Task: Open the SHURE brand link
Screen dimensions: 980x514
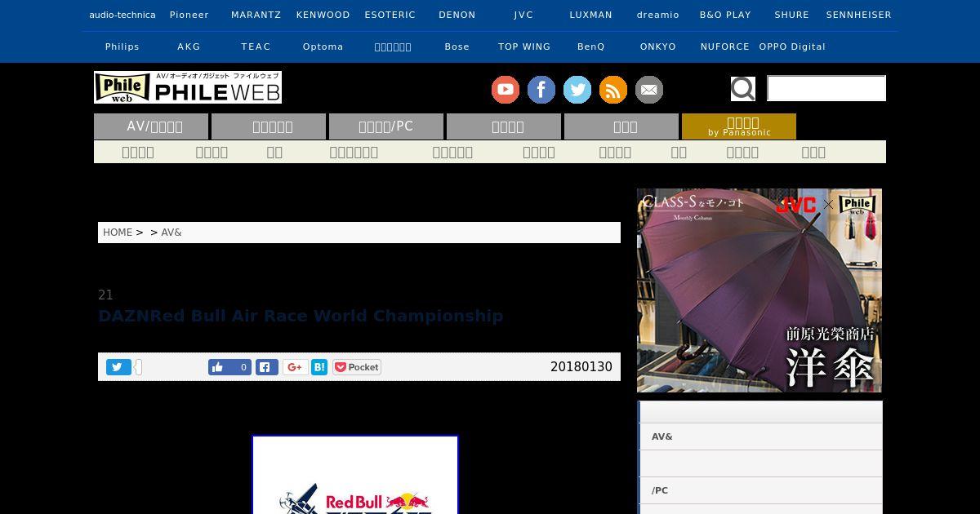Action: pyautogui.click(x=792, y=15)
